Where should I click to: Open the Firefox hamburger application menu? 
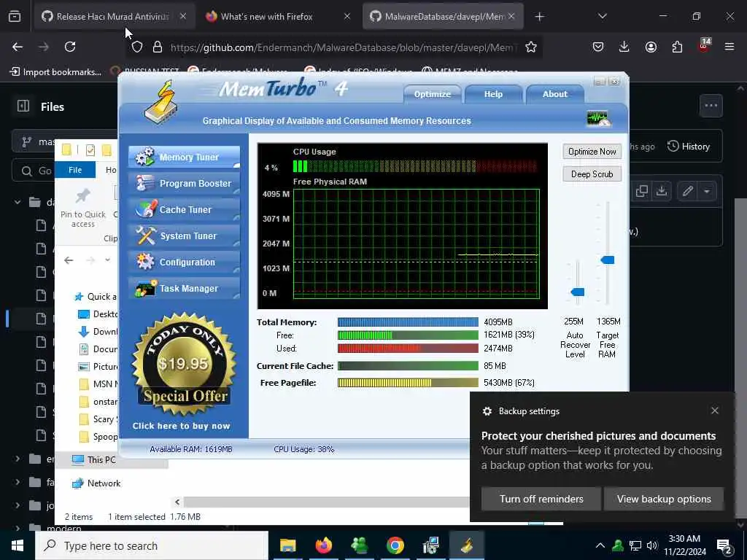pos(729,47)
